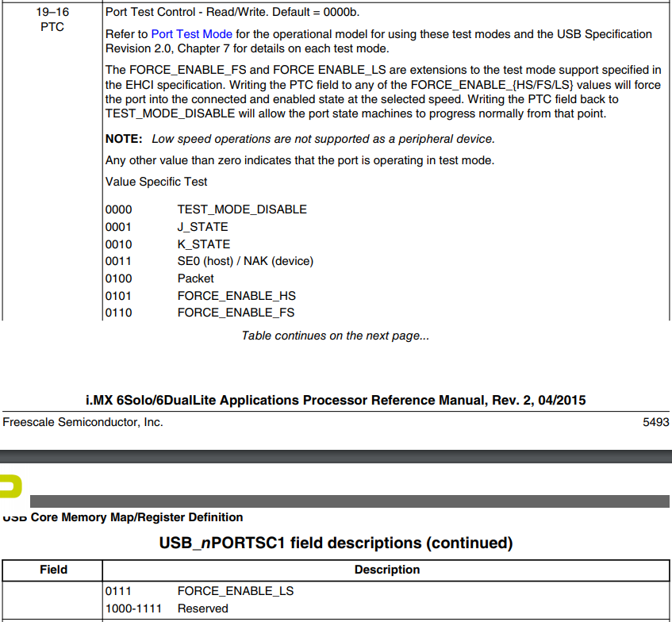Click the value '0101'
672x622 pixels.
coord(119,296)
